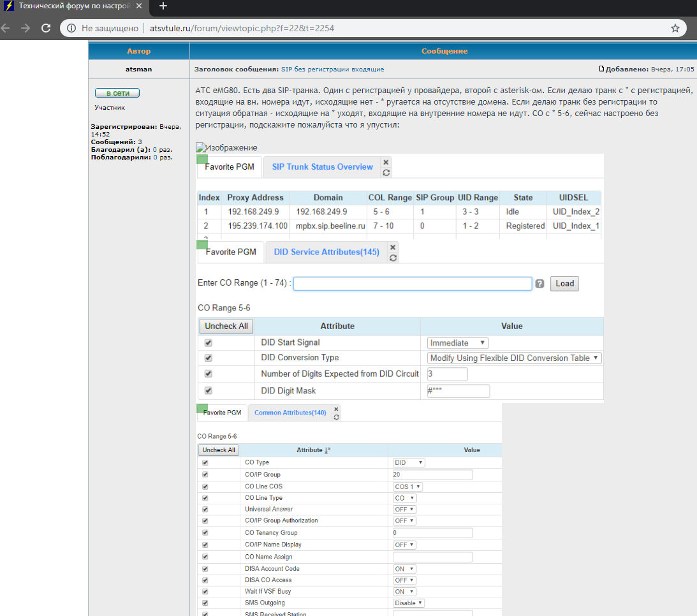Uncheck the DID Start Signal checkbox

pyautogui.click(x=208, y=343)
